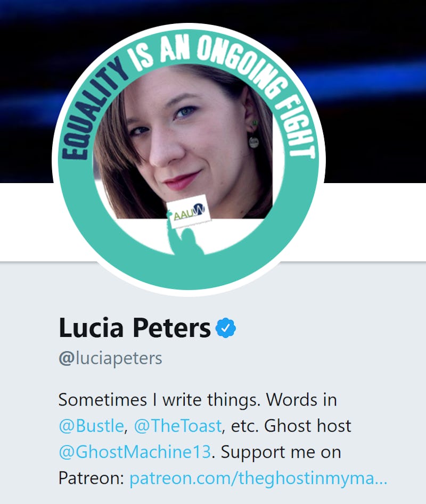Viewport: 426px width, 504px height.
Task: Visit the @GhostMachine13 profile link
Action: click(x=135, y=452)
